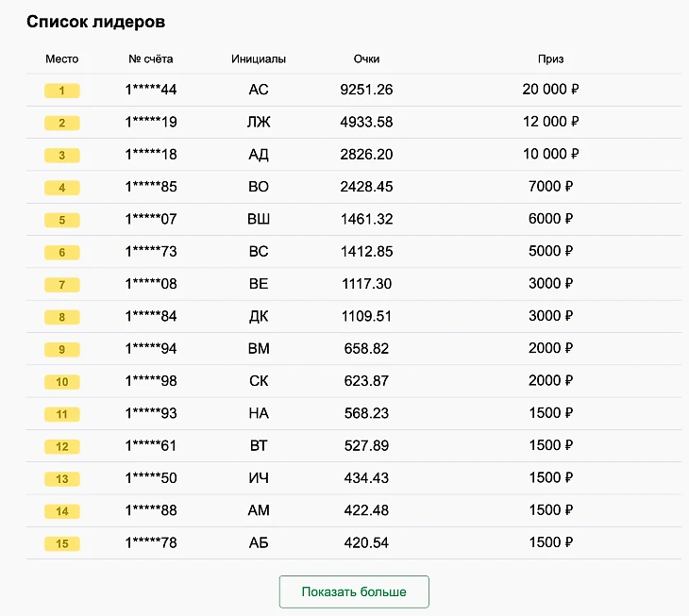689x616 pixels.
Task: Select the rank 10 yellow badge
Action: (x=62, y=382)
